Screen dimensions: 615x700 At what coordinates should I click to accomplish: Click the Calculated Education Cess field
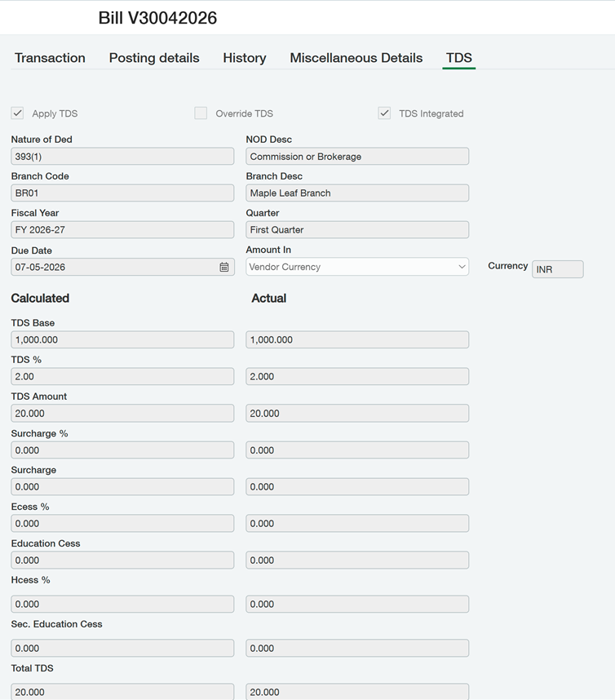[x=122, y=560]
